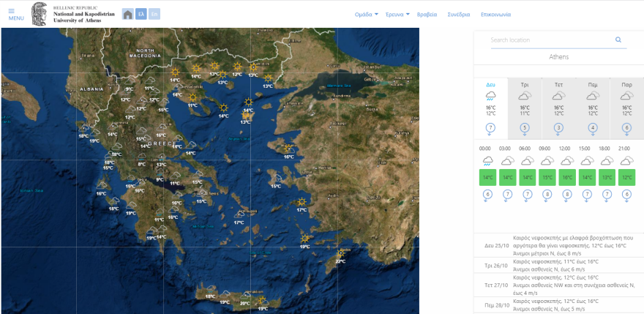Click the Athens location title
Image resolution: width=644 pixels, height=314 pixels.
[558, 56]
